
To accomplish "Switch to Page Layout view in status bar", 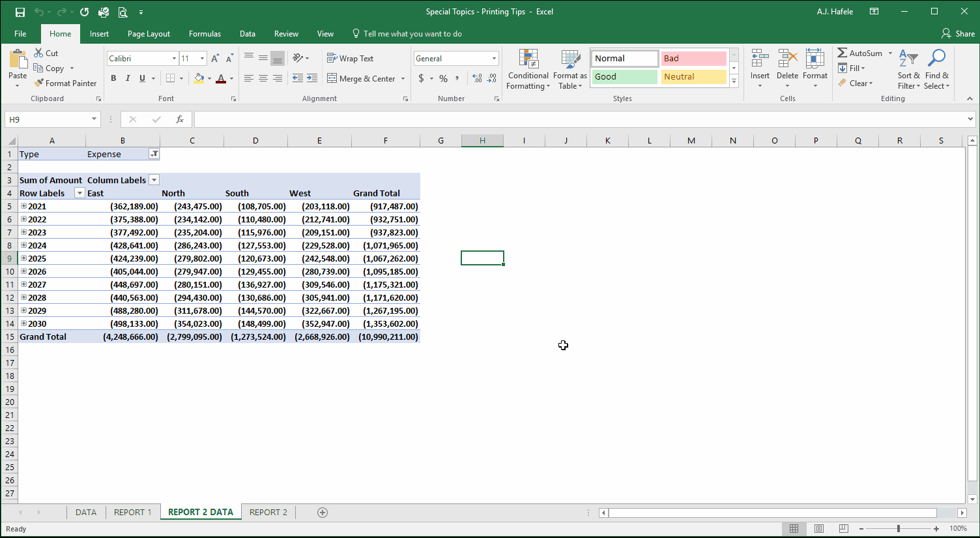I will [x=819, y=528].
